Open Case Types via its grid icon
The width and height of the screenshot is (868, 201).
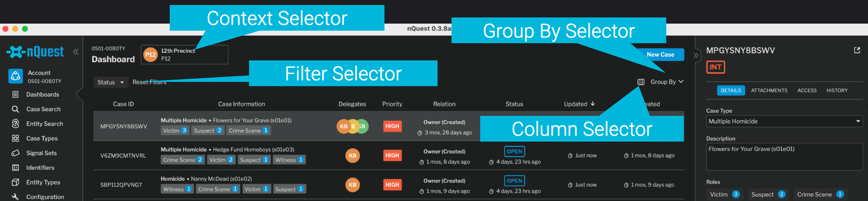click(15, 139)
